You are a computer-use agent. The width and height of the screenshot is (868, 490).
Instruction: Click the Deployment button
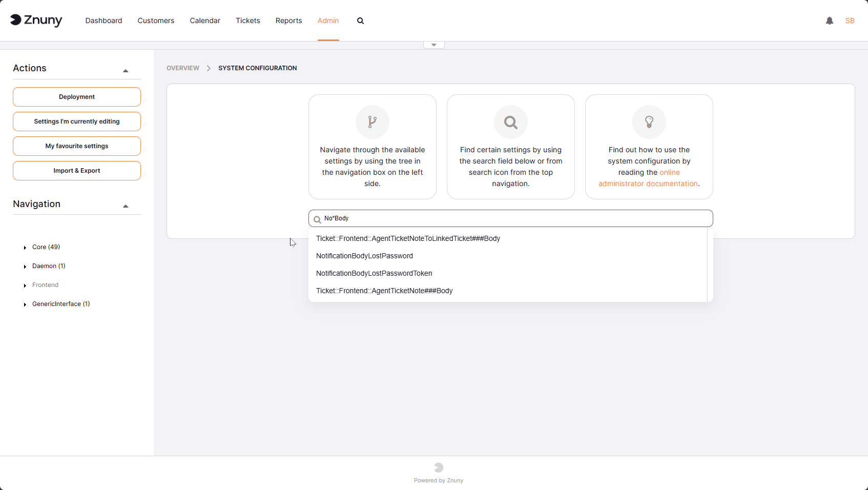[x=77, y=97]
